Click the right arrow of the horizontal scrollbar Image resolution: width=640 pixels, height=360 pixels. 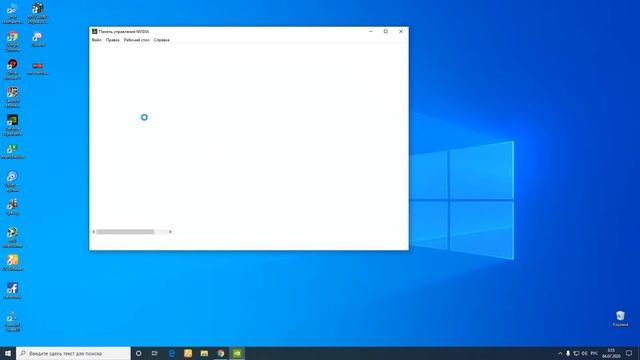170,232
